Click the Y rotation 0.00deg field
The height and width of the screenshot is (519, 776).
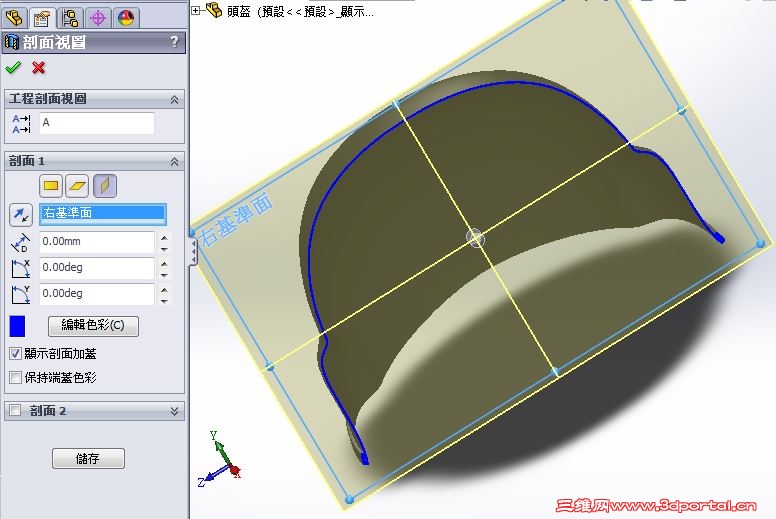97,293
